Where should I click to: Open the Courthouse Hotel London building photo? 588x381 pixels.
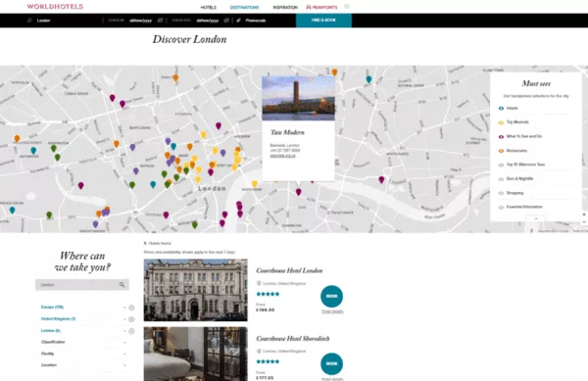click(x=195, y=290)
